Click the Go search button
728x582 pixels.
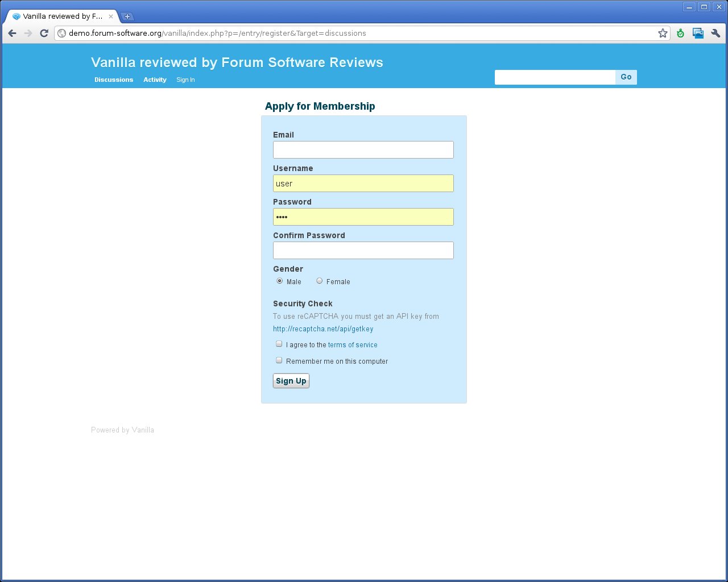626,77
